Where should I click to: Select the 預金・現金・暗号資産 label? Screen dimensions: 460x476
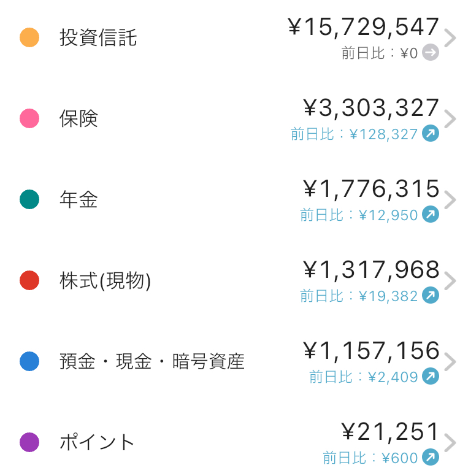pyautogui.click(x=152, y=361)
